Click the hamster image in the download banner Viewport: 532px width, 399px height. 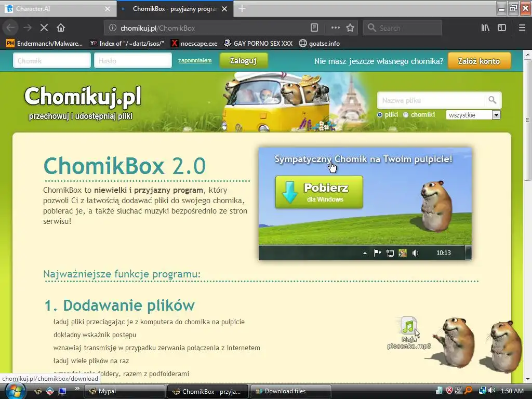coord(436,206)
